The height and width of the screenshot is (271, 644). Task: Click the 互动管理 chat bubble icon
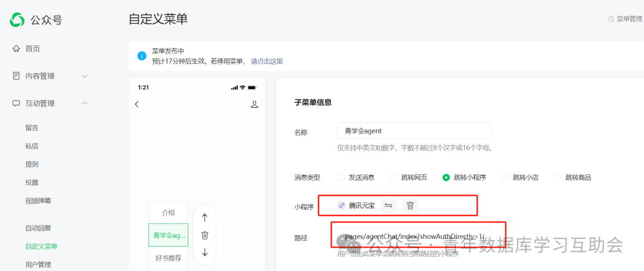pos(16,103)
